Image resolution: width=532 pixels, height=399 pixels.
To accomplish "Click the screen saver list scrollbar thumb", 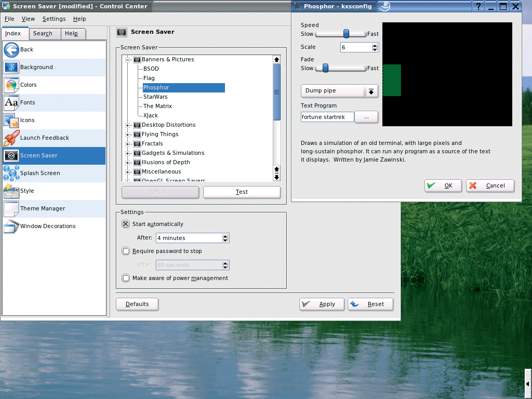I will (x=276, y=92).
